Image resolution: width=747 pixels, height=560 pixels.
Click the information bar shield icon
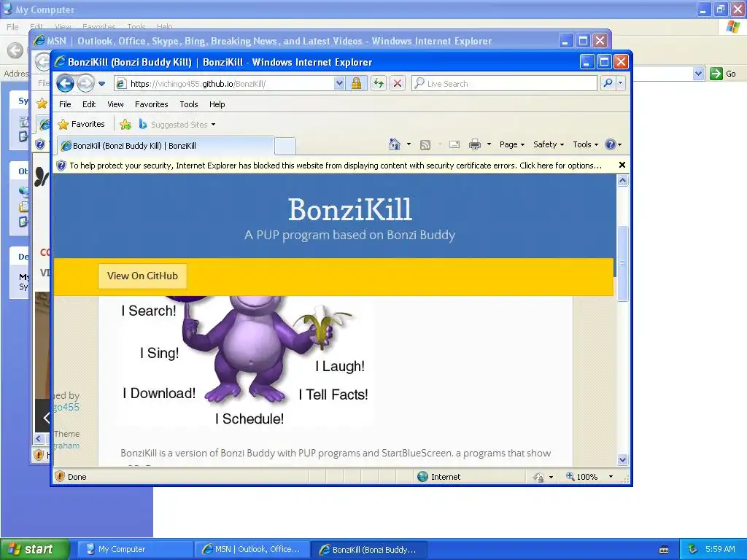click(x=61, y=166)
